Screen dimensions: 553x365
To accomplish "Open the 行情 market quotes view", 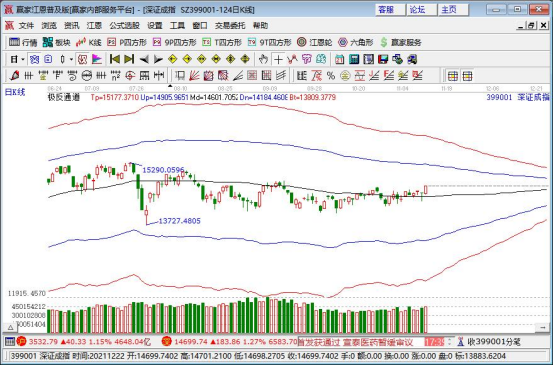I will 23,42.
